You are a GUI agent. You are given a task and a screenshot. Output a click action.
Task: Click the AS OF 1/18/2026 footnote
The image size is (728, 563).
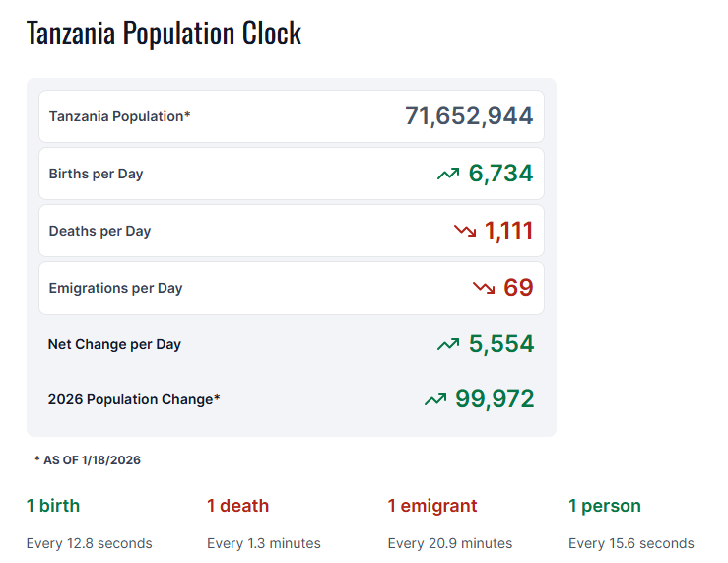point(88,460)
